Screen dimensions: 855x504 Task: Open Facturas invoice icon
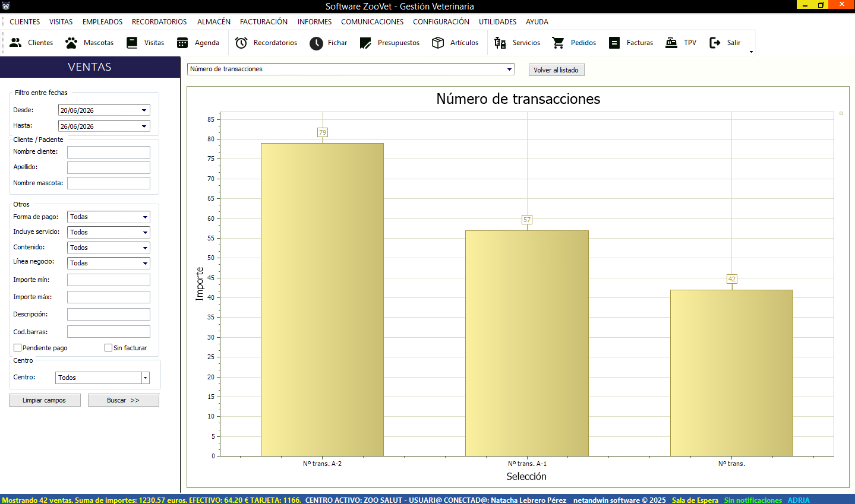(614, 43)
